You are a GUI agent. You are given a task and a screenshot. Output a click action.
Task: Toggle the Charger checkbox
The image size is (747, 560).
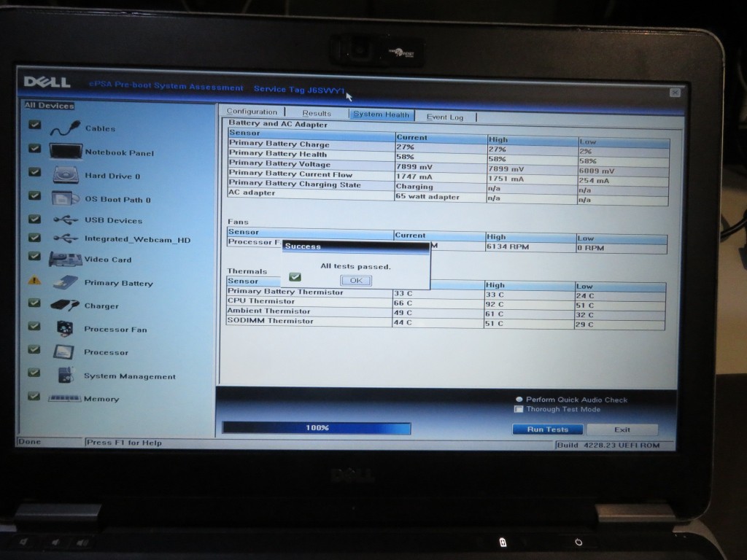(x=34, y=303)
